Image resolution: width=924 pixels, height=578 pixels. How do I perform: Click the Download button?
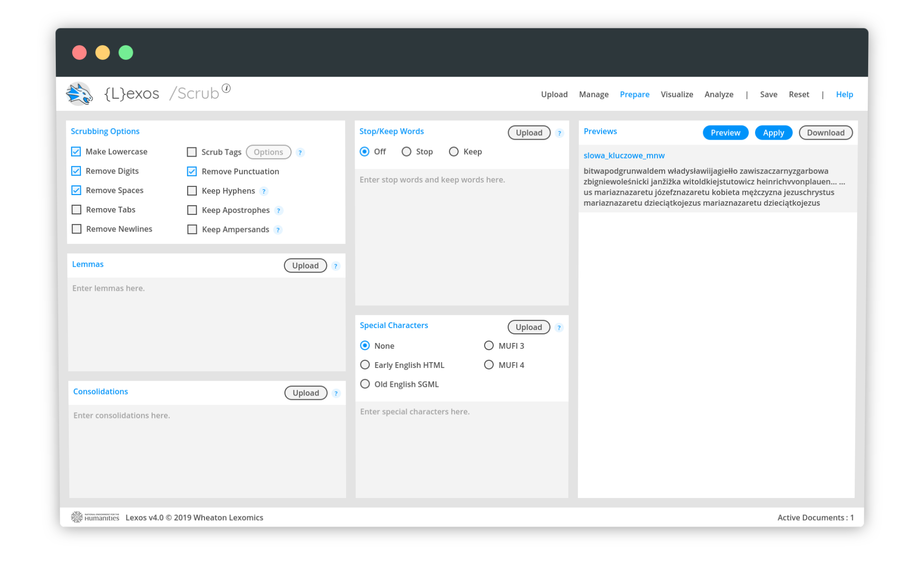click(826, 133)
